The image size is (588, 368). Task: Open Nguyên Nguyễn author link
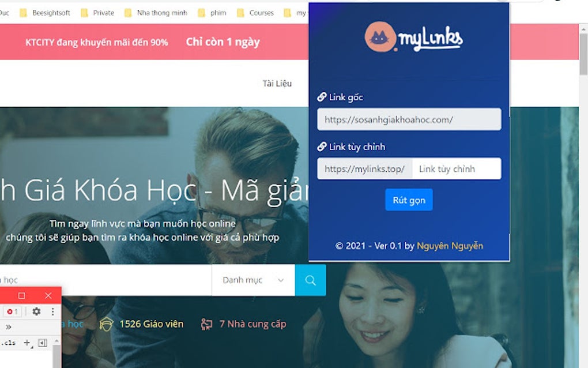point(450,246)
